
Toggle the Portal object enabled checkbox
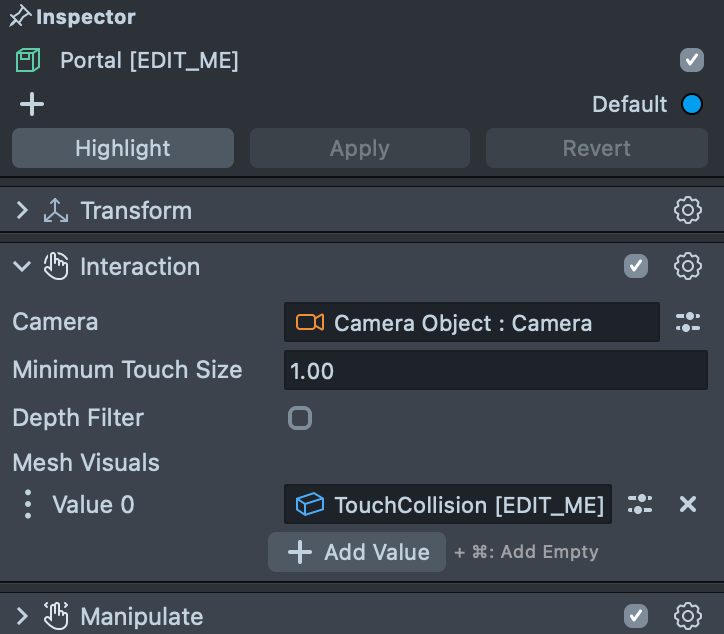pyautogui.click(x=692, y=60)
